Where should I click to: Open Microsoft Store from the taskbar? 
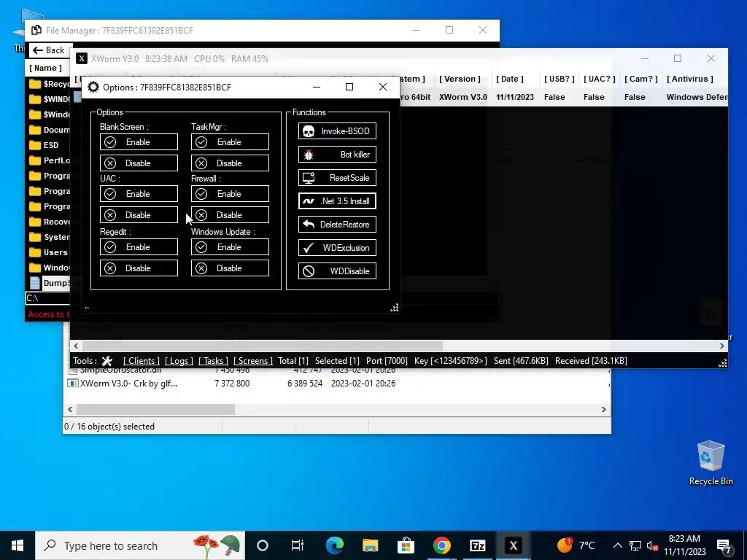click(x=406, y=545)
